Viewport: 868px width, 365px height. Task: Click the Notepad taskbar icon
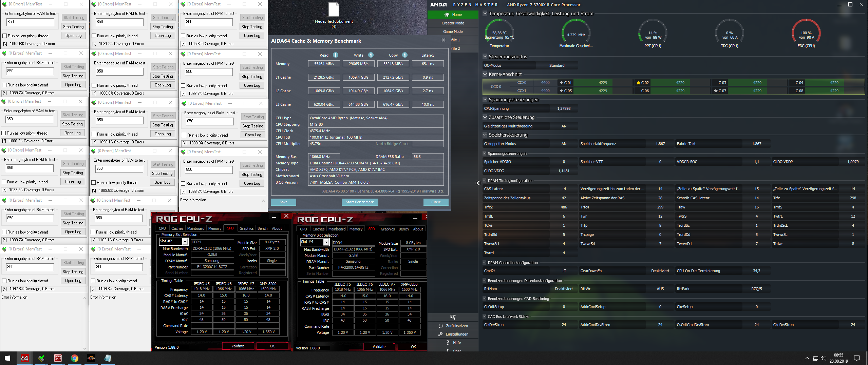[x=108, y=358]
